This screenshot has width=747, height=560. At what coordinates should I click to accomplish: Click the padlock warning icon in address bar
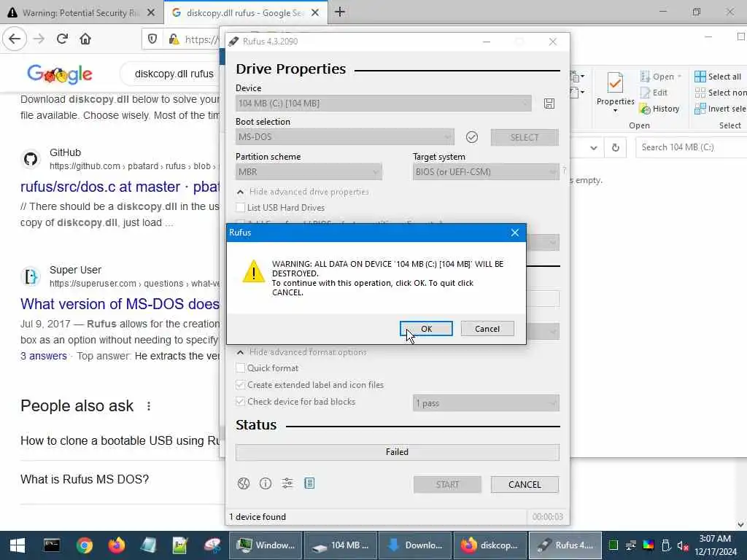(x=174, y=39)
